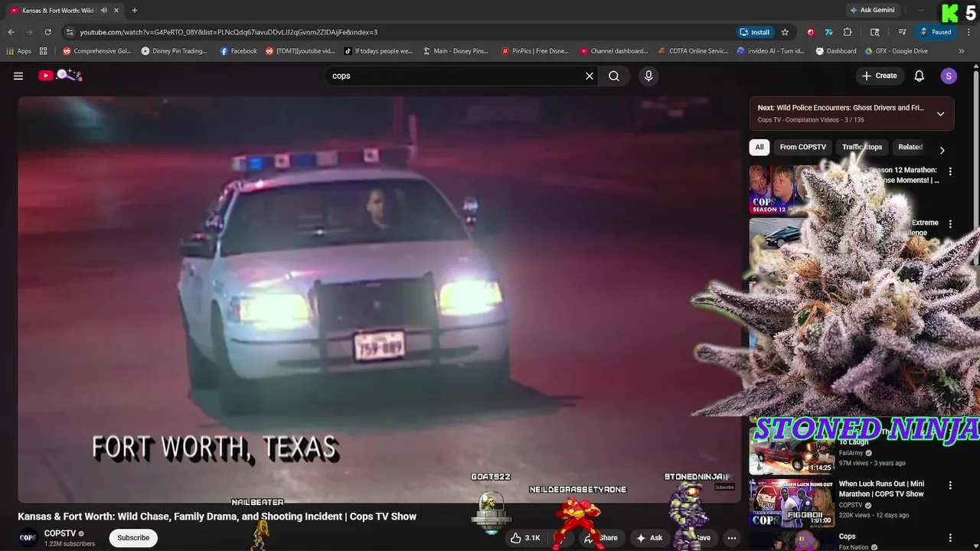Clear the 'cops' search text
This screenshot has width=980, height=551.
coord(590,76)
